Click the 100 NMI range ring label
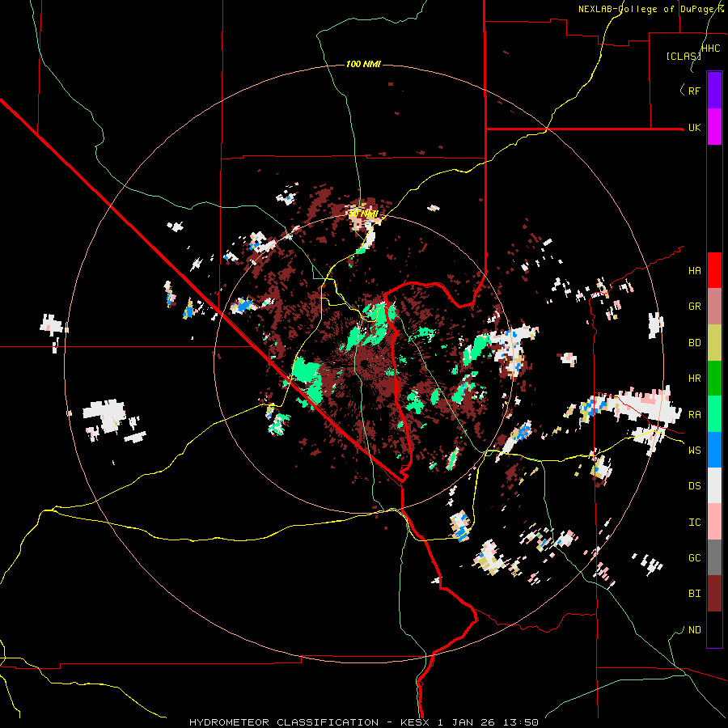 (x=363, y=64)
